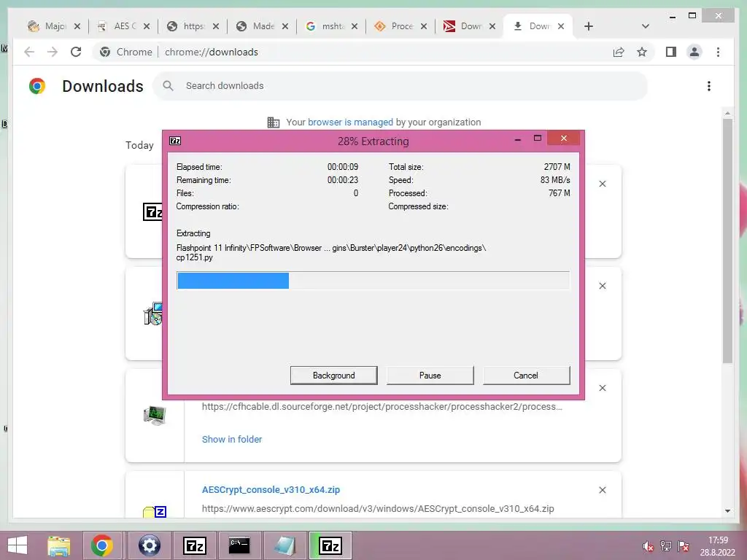Switch to the Made tab in Chrome

[256, 26]
